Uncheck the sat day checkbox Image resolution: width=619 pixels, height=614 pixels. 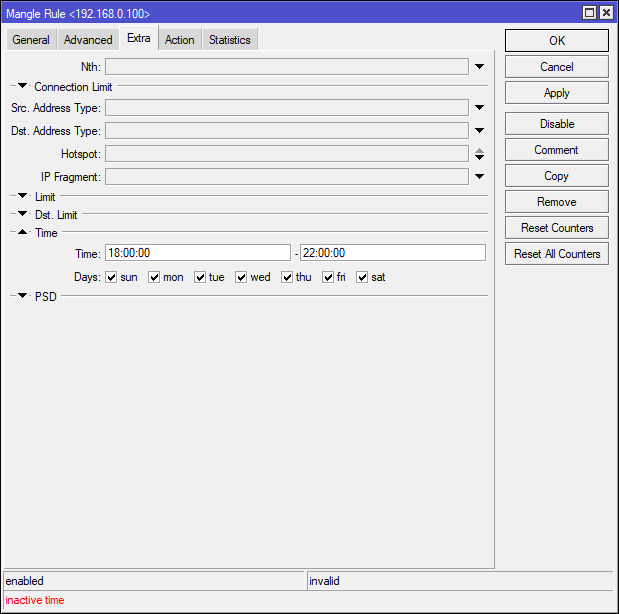click(363, 277)
